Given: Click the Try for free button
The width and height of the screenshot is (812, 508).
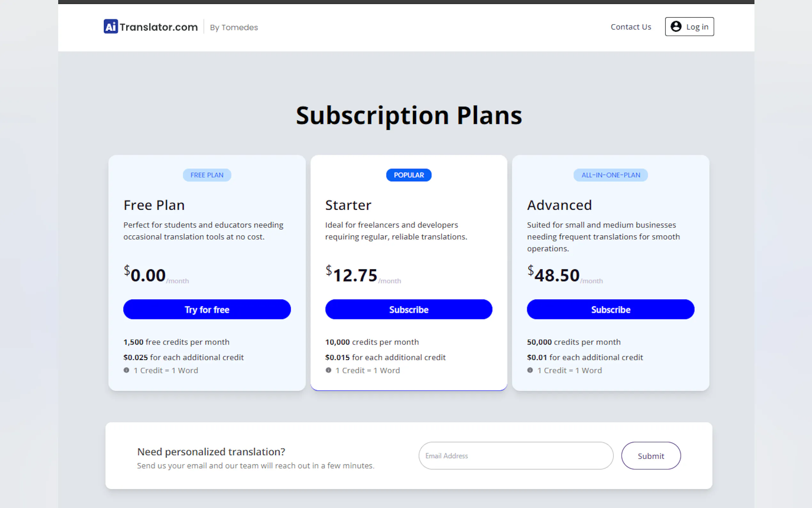Looking at the screenshot, I should [x=207, y=309].
